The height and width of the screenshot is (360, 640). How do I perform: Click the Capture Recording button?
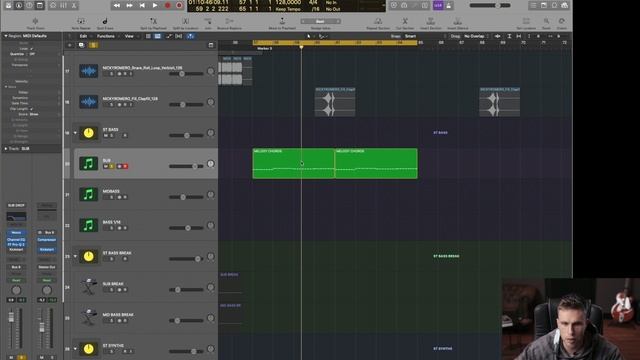tap(179, 5)
